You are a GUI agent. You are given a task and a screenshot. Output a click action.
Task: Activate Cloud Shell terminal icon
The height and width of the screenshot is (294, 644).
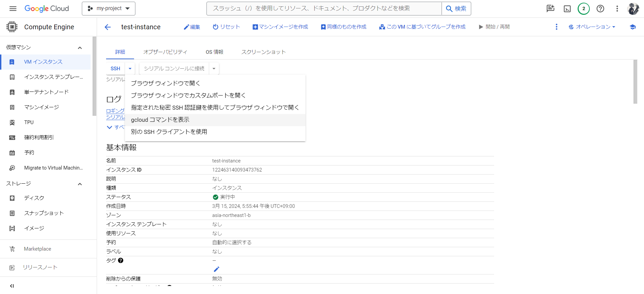pyautogui.click(x=567, y=8)
